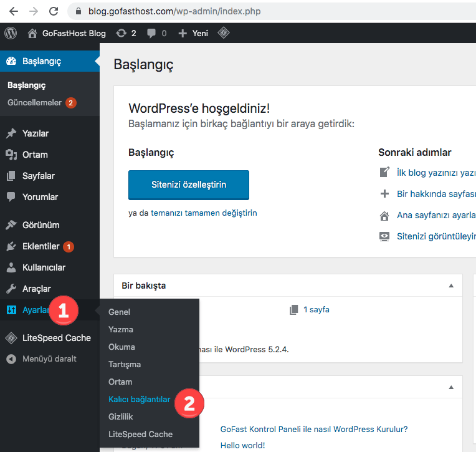
Task: Click LiteSpeed Cache sidebar diamond icon
Action: pos(11,338)
